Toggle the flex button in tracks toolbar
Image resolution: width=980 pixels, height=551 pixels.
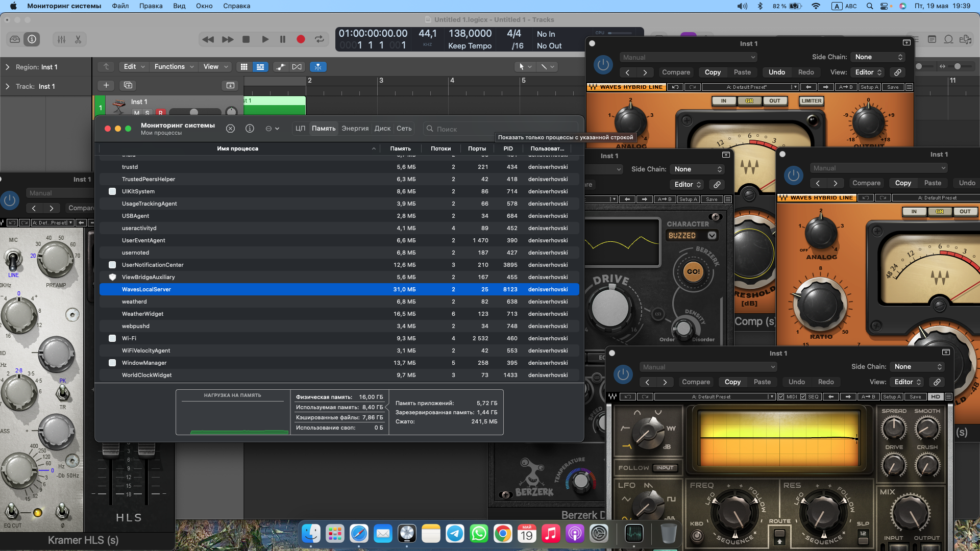tap(297, 67)
